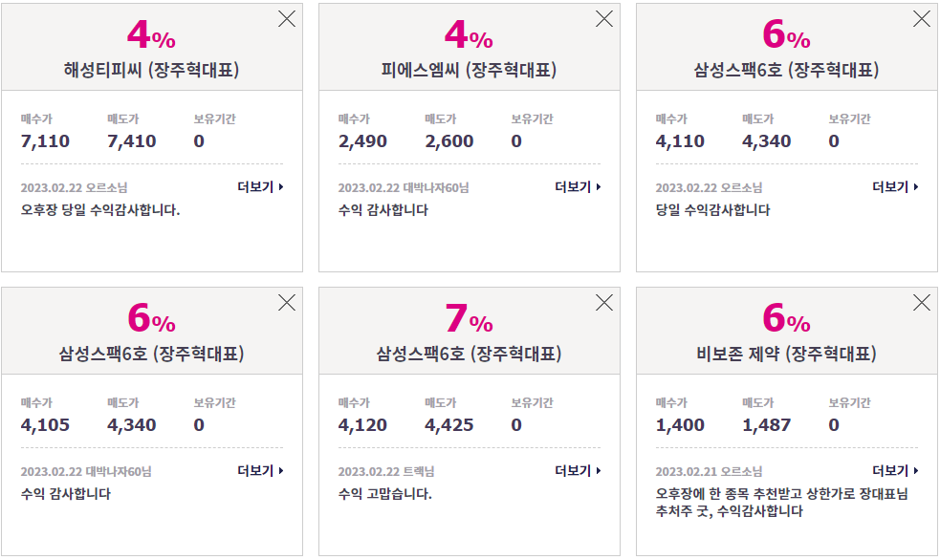Open 더보기 on the 피에스엠씨 card
Viewport: 940px width, 560px height.
click(578, 187)
